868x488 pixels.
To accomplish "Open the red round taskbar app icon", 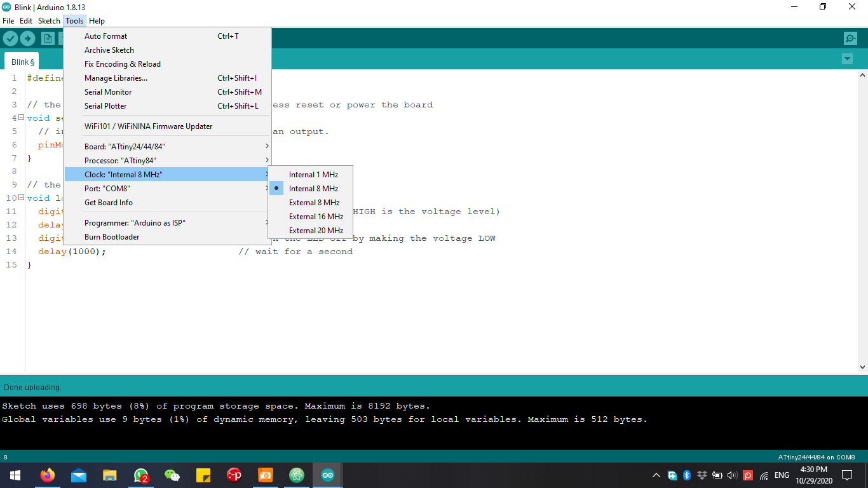I will click(234, 475).
